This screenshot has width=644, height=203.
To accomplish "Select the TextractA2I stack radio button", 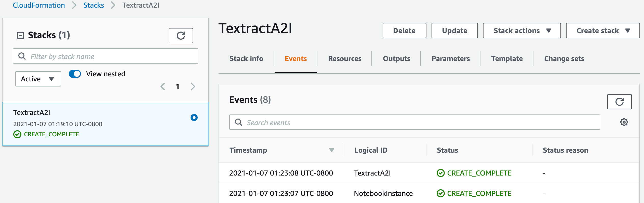I will tap(194, 118).
